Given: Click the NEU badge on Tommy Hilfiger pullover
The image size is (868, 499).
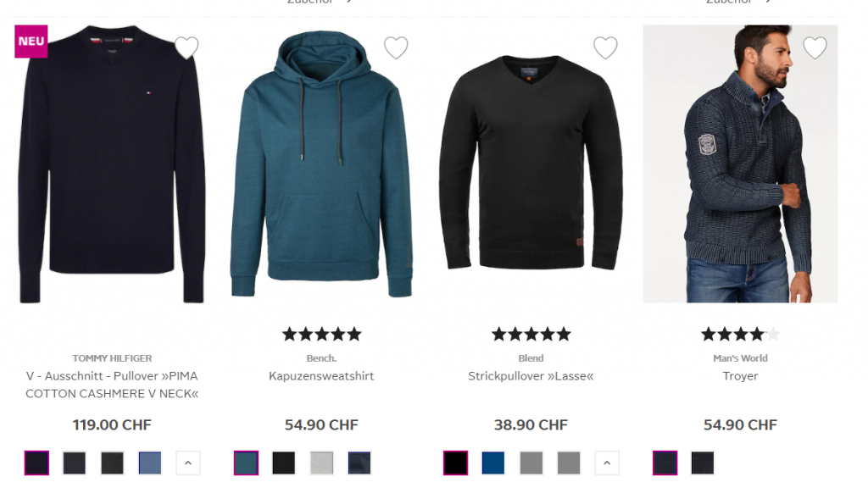Looking at the screenshot, I should tap(31, 42).
